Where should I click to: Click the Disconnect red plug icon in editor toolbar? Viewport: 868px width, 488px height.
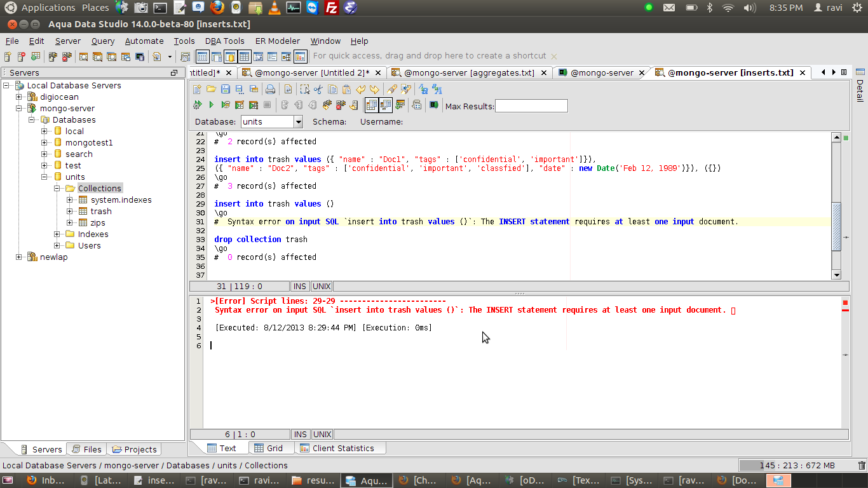coord(340,105)
